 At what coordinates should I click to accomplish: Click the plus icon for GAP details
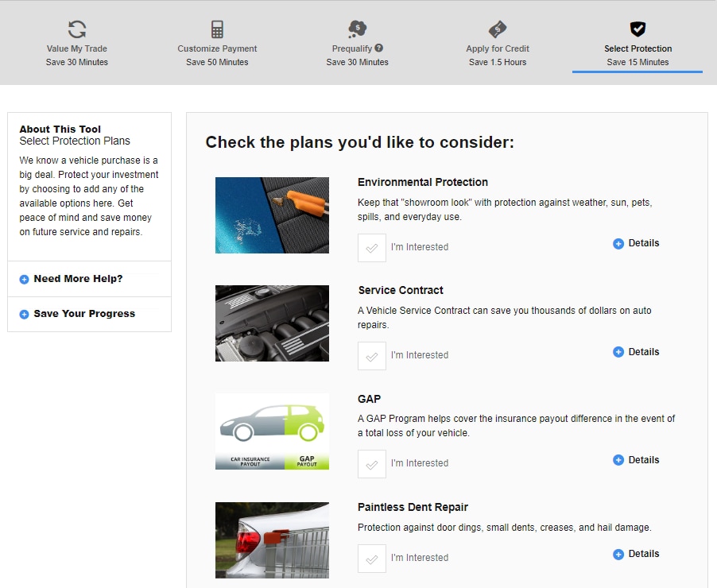[x=618, y=460]
